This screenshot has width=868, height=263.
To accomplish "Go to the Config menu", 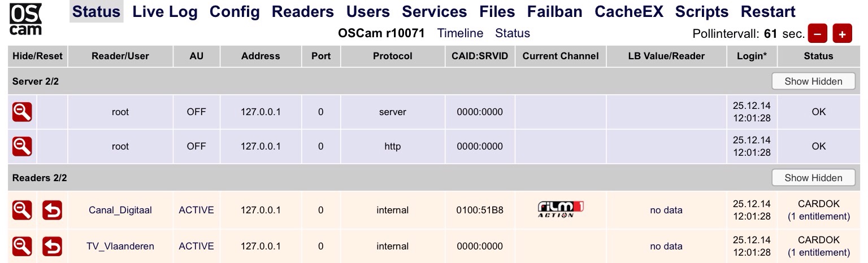I will tap(235, 12).
